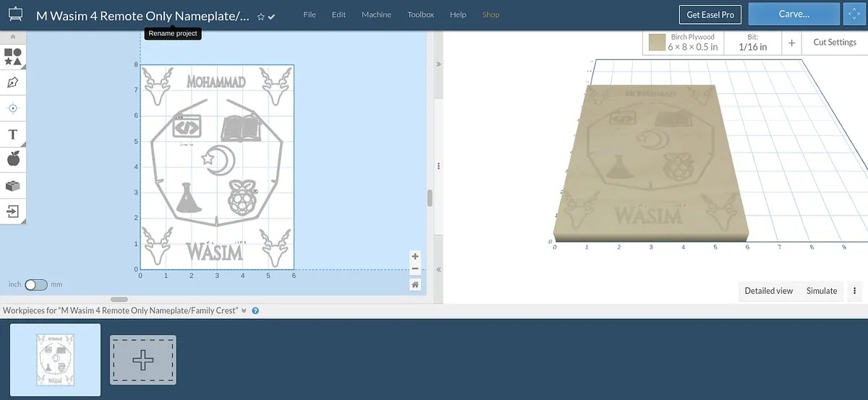Switch to Detailed view
Screen dimensions: 868x400
[769, 291]
